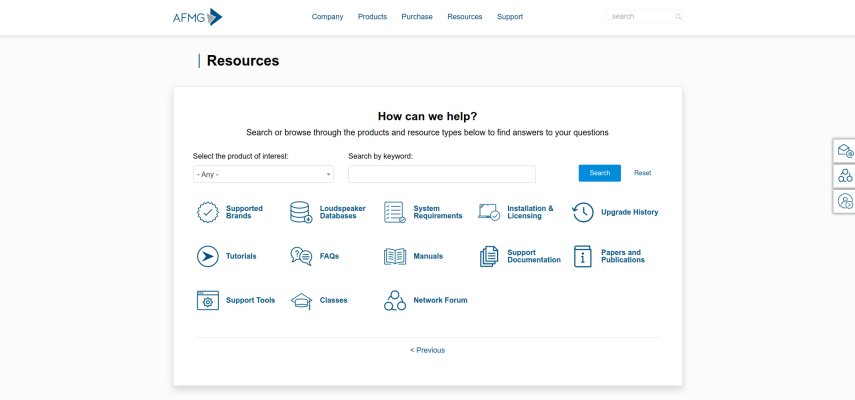Open the Papers and Publications link text
855x400 pixels.
[623, 256]
